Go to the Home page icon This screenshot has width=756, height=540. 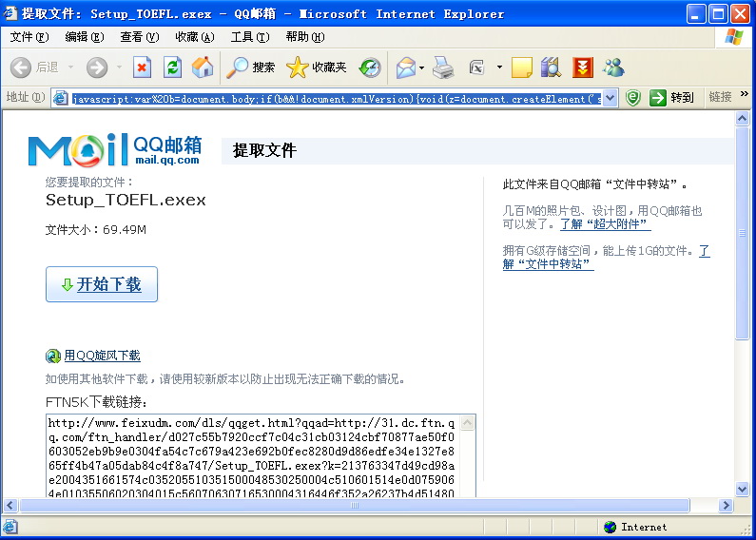[x=203, y=67]
